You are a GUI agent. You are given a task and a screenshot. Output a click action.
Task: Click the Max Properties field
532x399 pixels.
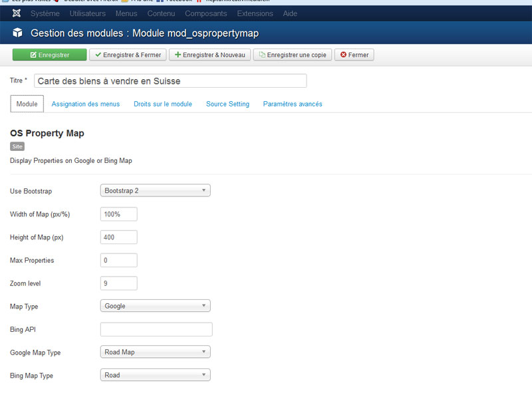119,260
